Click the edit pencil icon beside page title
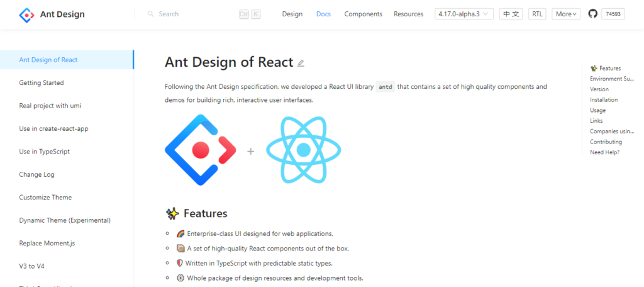The height and width of the screenshot is (287, 644). pos(301,63)
